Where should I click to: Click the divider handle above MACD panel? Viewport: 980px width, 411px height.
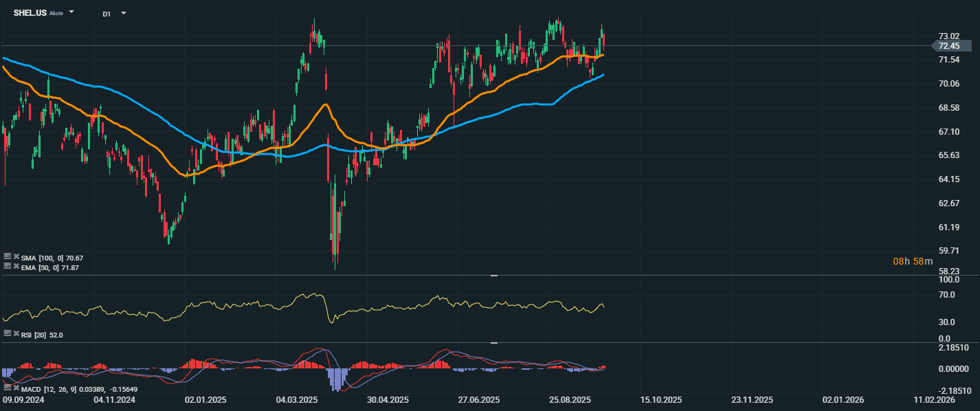pos(493,342)
